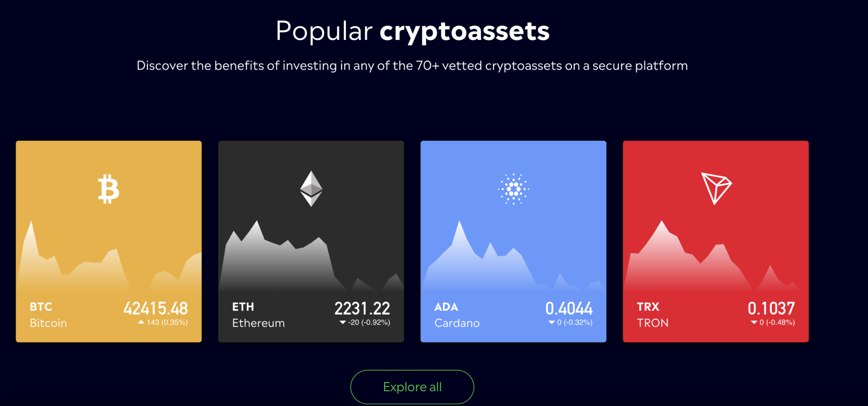Click the Bitcoin price 42415.48
This screenshot has height=406, width=868.
(x=156, y=308)
